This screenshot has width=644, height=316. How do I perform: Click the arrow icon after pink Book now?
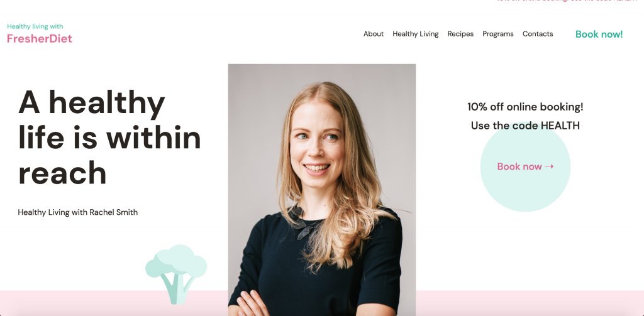[549, 166]
